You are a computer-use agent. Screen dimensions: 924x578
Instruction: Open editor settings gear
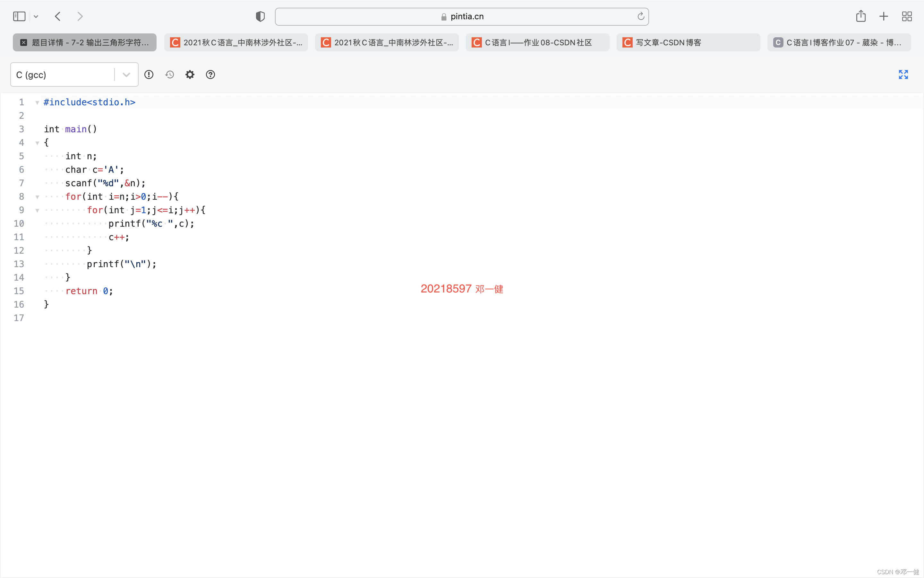[x=190, y=74]
